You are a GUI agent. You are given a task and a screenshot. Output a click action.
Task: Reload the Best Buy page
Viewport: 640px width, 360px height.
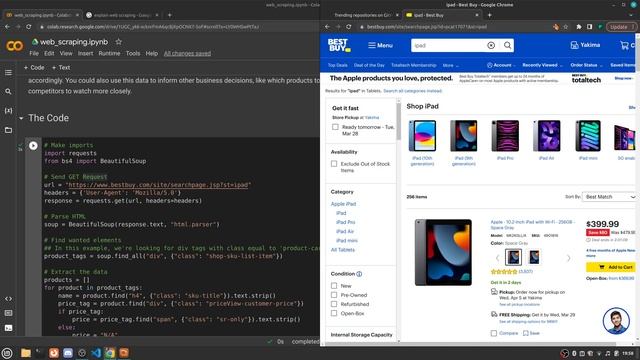coord(349,27)
